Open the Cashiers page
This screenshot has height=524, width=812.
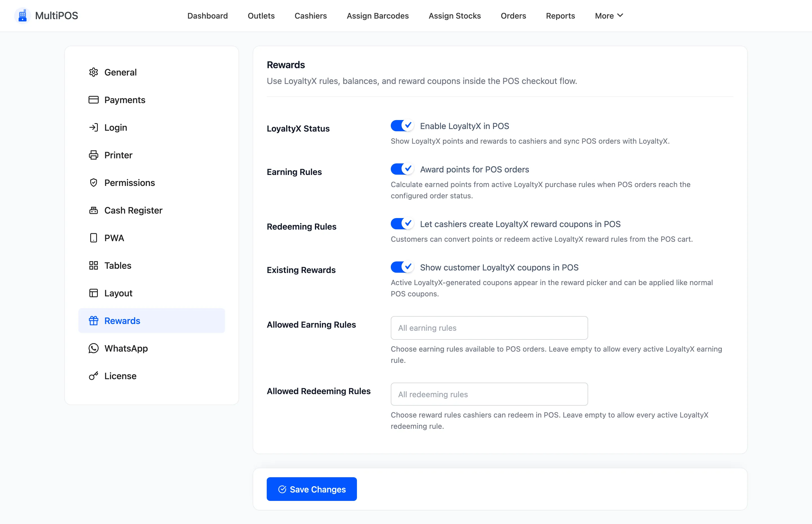310,16
